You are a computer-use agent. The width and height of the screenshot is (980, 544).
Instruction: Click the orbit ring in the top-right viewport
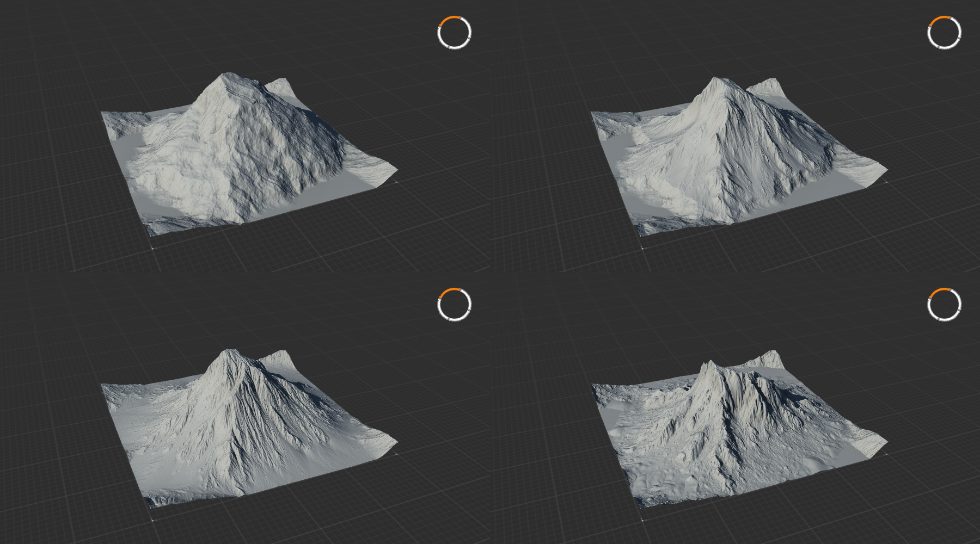click(x=944, y=33)
